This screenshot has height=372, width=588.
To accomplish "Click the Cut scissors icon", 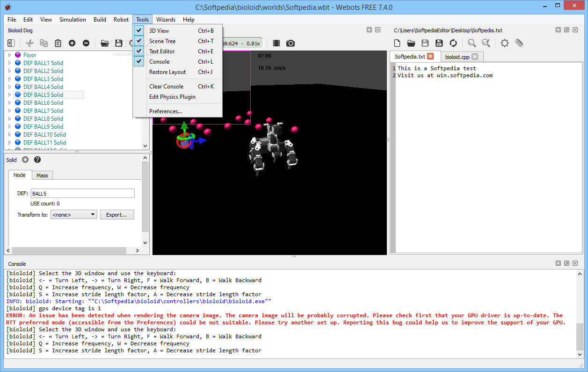I will pos(30,43).
